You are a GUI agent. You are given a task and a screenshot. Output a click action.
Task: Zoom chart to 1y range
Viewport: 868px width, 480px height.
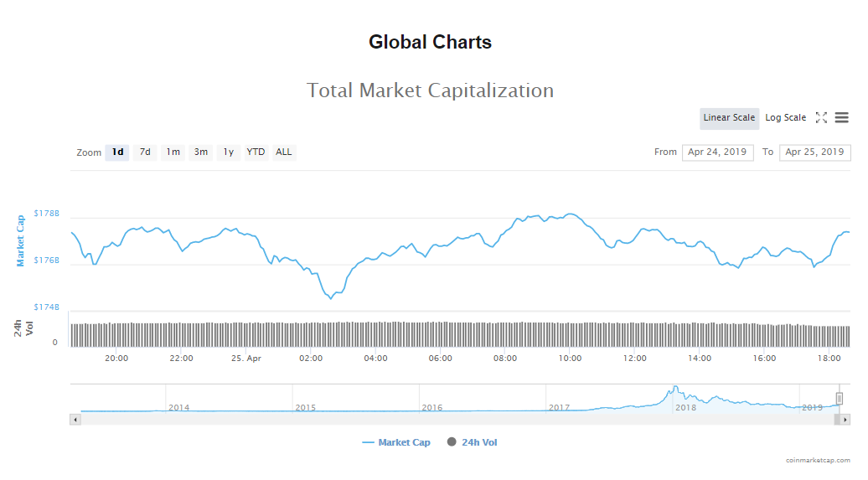[x=228, y=152]
